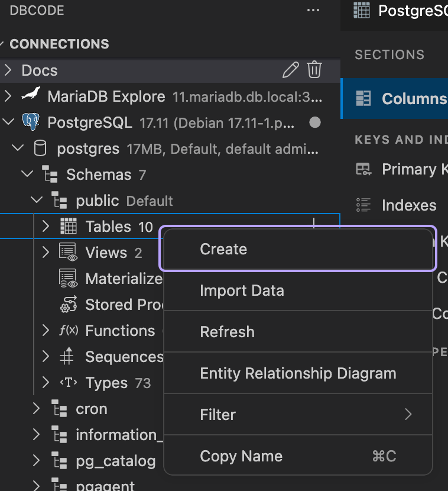Click the PostgreSQL elephant logo icon
This screenshot has width=448, height=491.
point(31,122)
